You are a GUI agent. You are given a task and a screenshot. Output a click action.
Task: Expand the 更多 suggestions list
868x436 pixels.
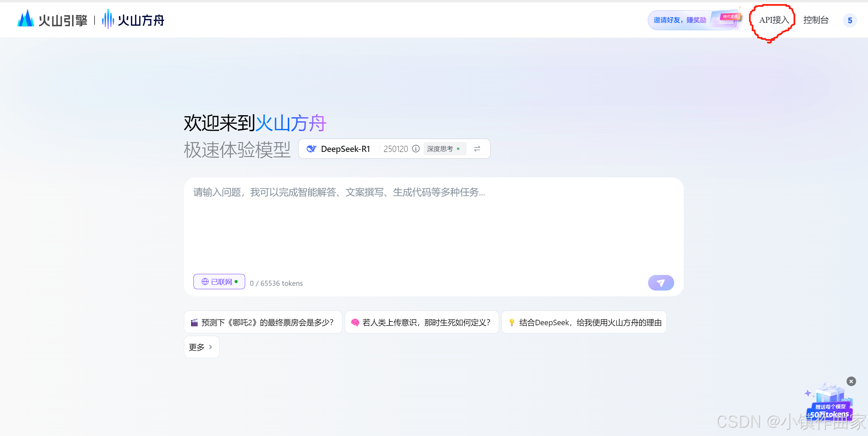coord(201,347)
